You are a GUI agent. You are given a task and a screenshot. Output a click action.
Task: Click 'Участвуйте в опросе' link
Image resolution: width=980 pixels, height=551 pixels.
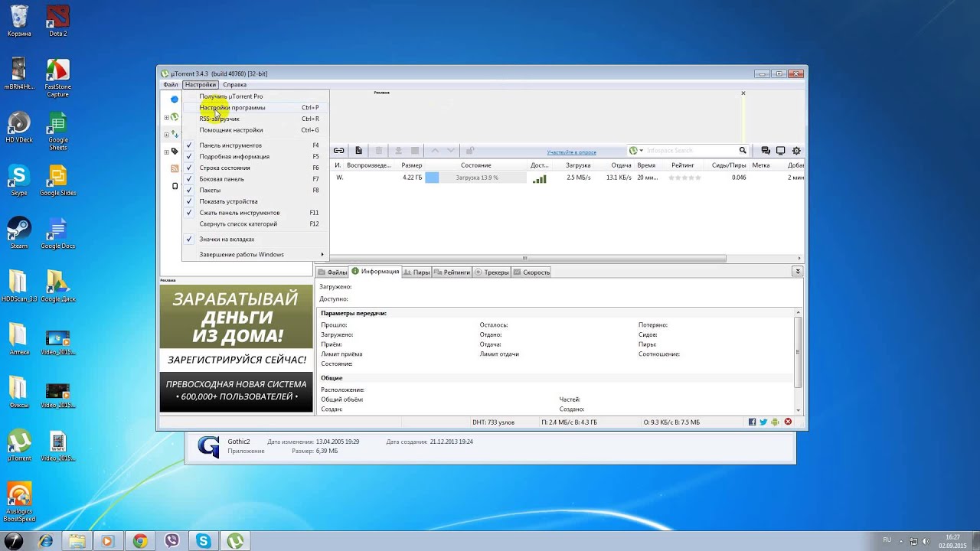571,152
